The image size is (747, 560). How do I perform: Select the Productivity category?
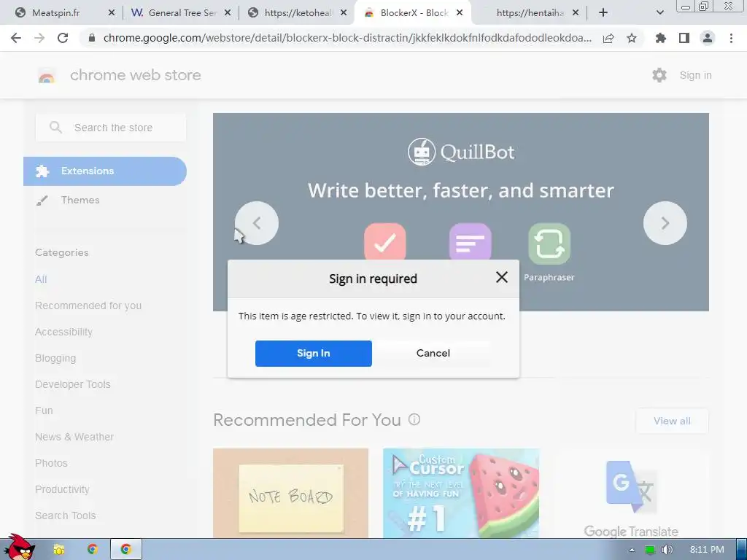click(62, 489)
